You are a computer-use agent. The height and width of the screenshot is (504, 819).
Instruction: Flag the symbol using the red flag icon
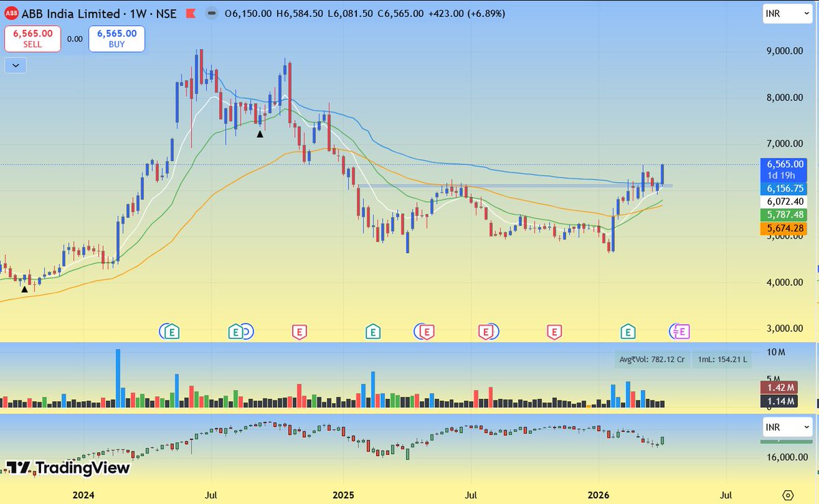(193, 13)
